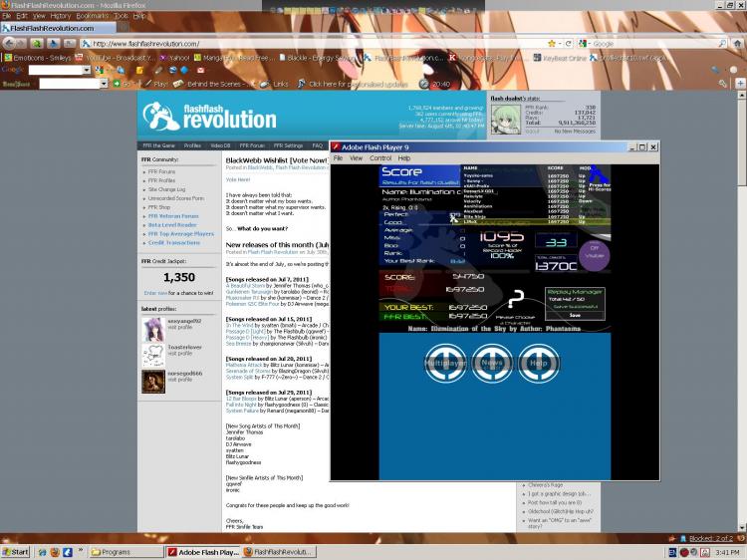This screenshot has height=560, width=747.
Task: Click the green Go arrow in toolbar
Action: 117,84
